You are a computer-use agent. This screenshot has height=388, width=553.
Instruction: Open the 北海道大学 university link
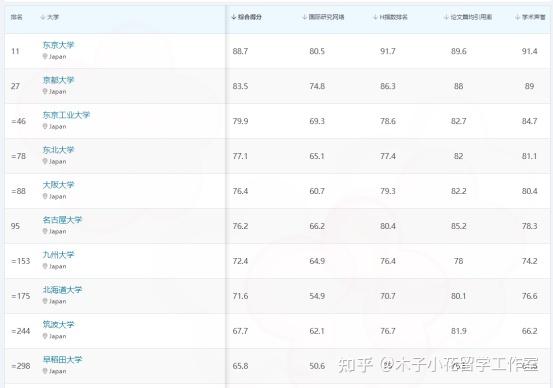[x=62, y=290]
